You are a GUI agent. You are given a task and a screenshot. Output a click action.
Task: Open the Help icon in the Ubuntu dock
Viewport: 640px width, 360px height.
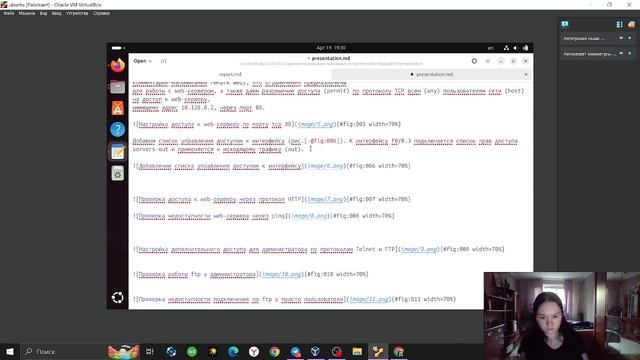tap(118, 129)
